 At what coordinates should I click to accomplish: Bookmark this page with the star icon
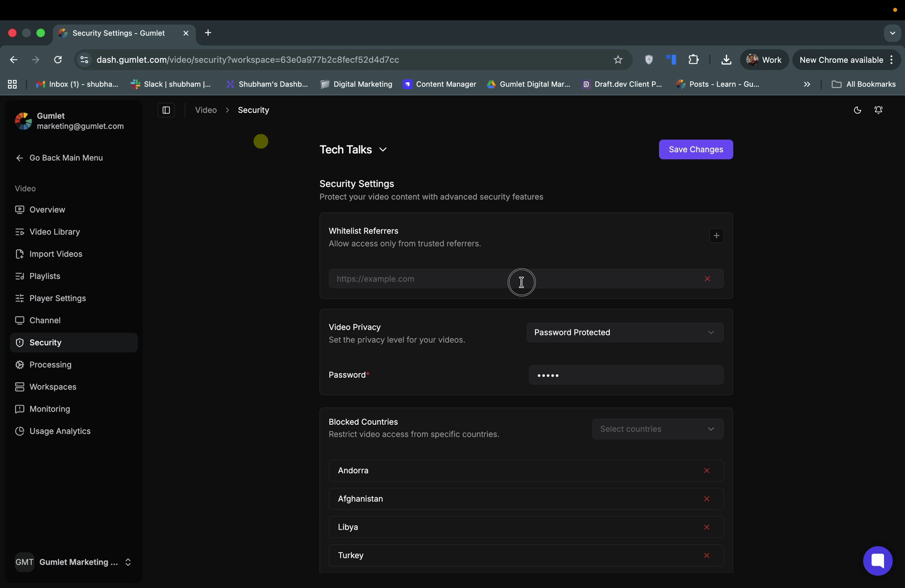tap(618, 60)
